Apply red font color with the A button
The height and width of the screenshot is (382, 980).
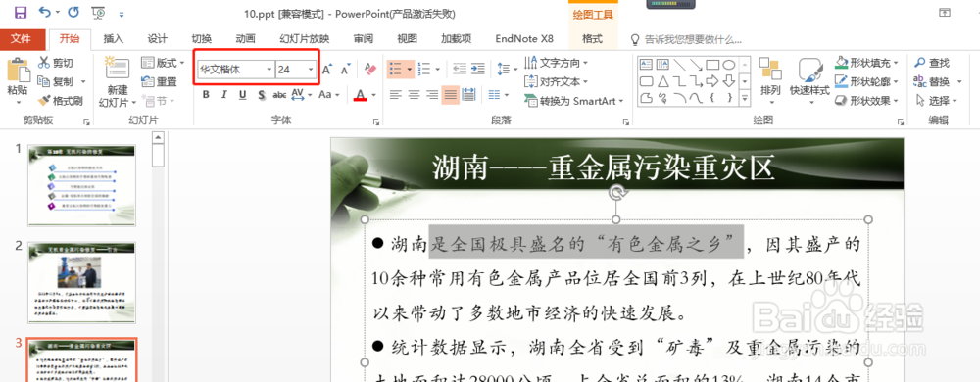pos(360,95)
